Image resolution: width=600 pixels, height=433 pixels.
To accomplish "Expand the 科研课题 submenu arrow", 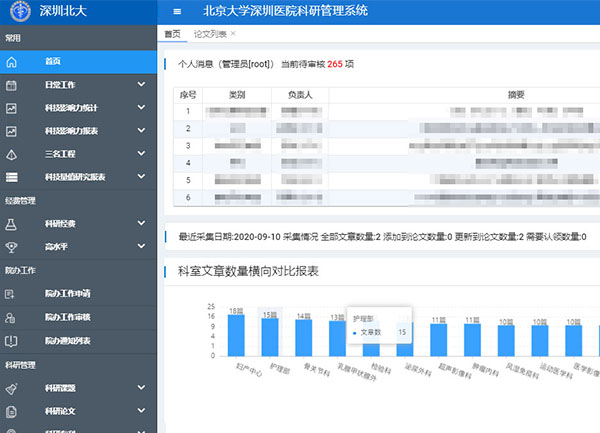I will pos(141,387).
